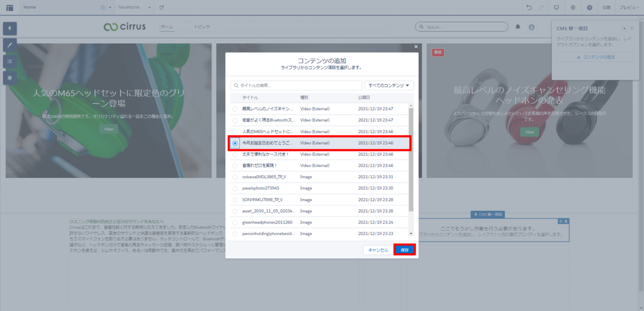644x311 pixels.
Task: Open the help question-mark icon
Action: [590, 8]
